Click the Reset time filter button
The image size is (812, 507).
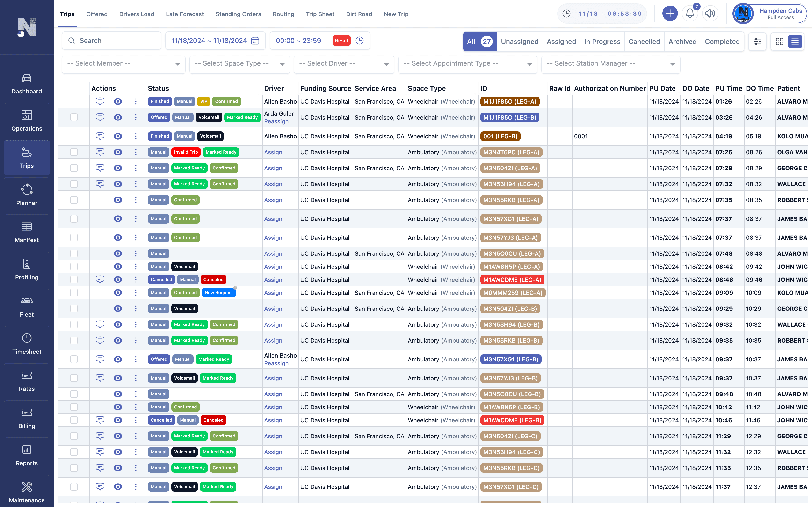pyautogui.click(x=341, y=40)
